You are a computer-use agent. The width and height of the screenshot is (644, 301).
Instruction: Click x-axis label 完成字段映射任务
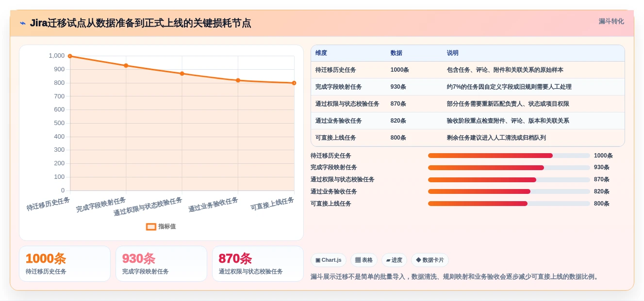(101, 205)
